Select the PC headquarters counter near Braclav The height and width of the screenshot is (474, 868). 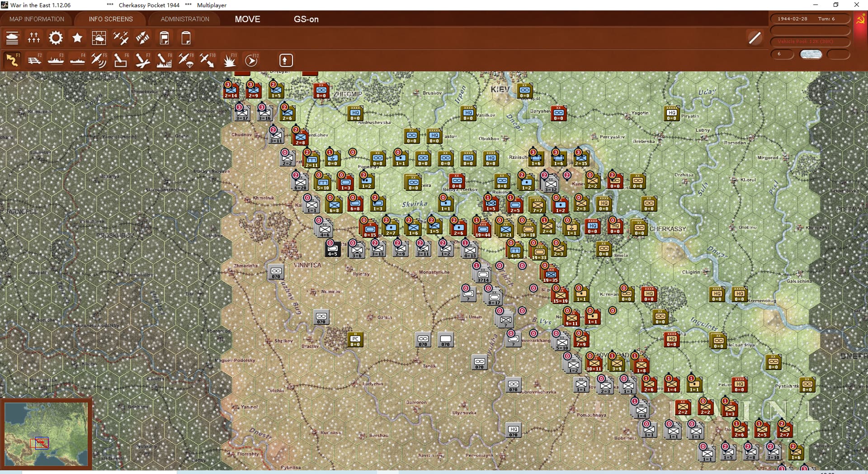355,339
